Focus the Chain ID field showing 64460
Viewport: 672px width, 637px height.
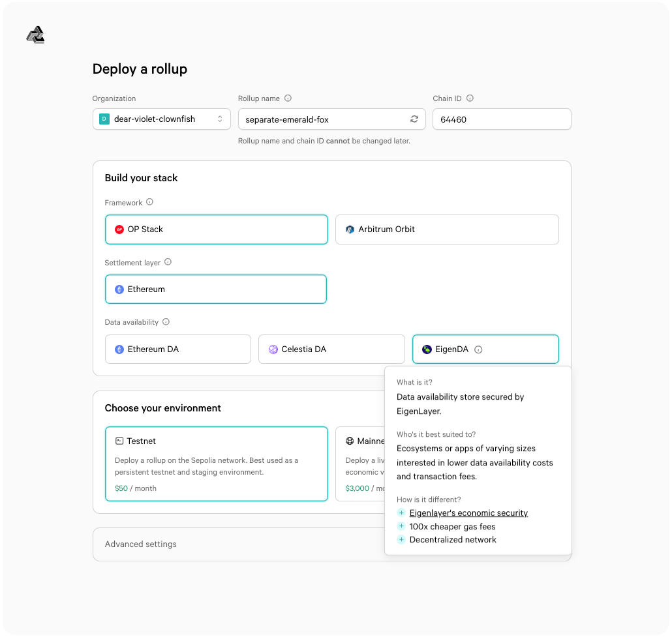pos(502,119)
